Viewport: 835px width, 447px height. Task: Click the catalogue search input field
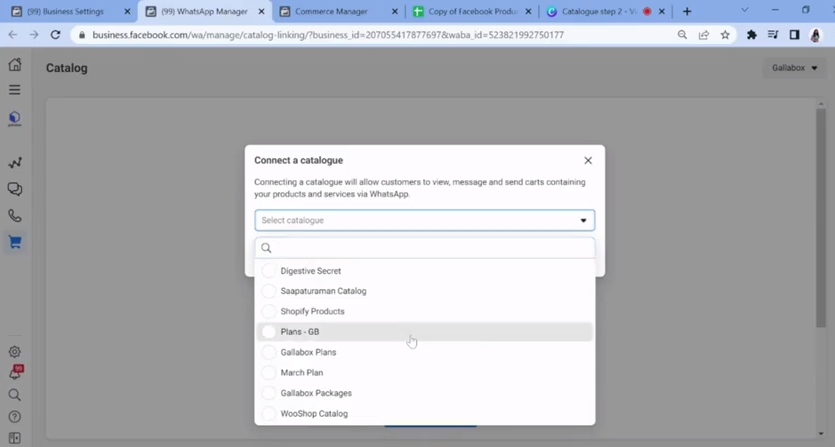[x=424, y=248]
